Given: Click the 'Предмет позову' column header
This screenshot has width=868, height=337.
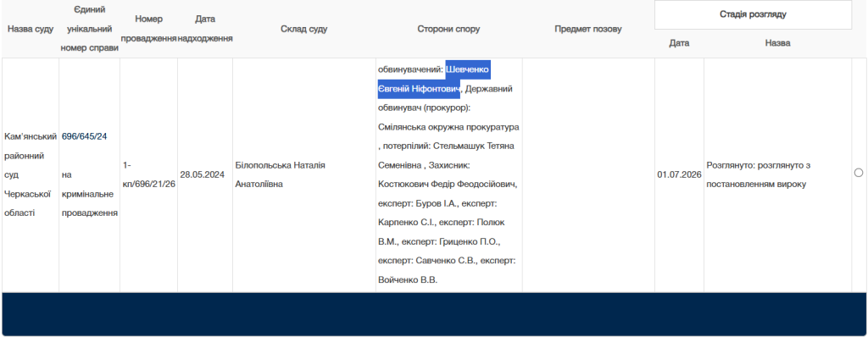Looking at the screenshot, I should click(x=588, y=30).
